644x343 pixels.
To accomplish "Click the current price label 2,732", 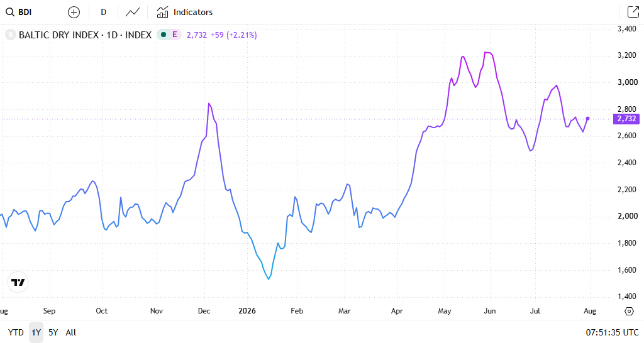I will tap(627, 119).
